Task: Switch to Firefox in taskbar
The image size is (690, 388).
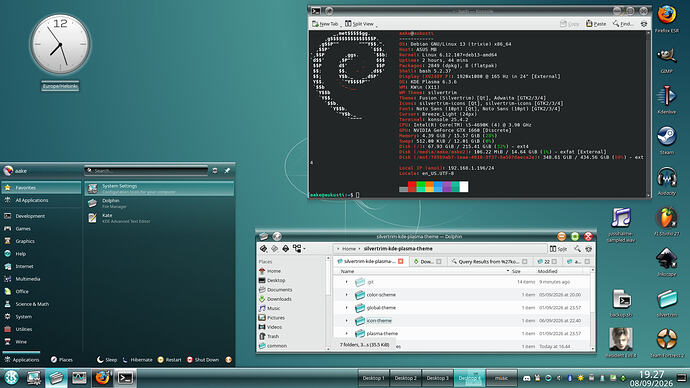Action: (x=102, y=377)
